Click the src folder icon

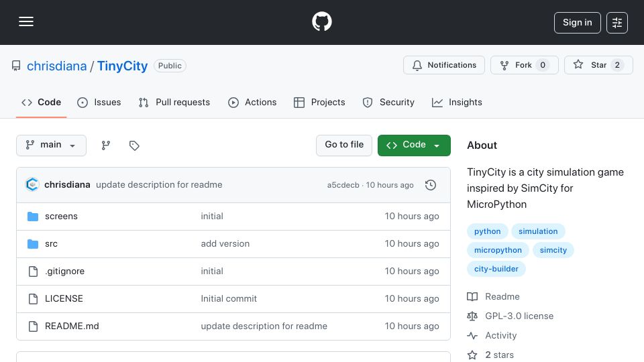[x=33, y=244]
